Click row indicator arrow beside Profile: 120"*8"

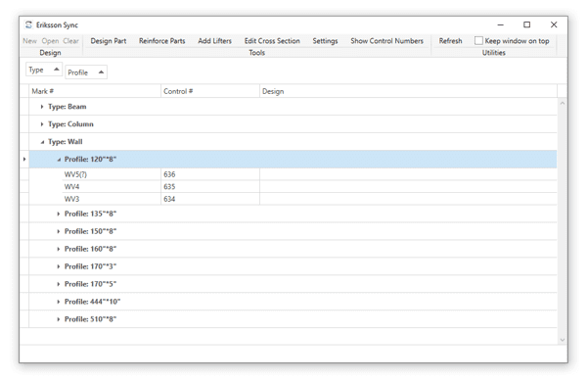click(24, 159)
